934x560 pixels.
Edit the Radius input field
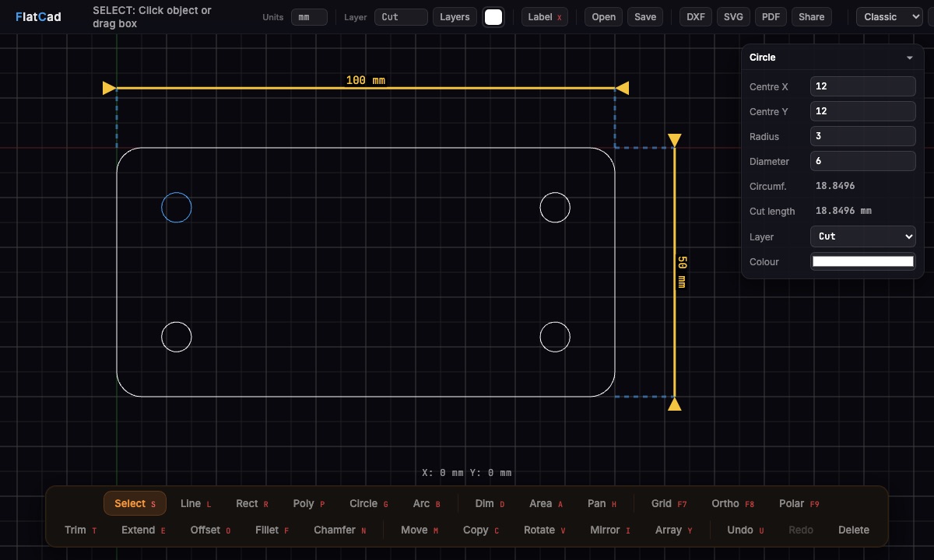coord(863,136)
